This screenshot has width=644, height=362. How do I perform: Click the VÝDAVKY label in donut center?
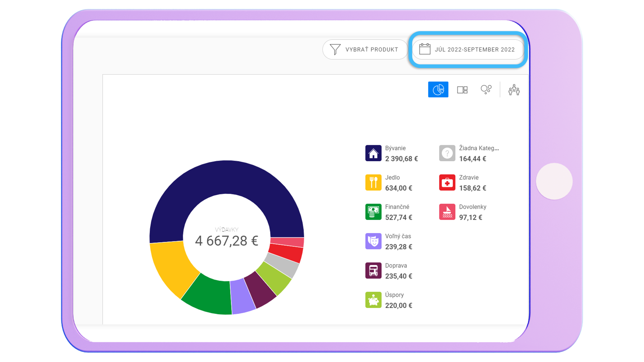227,230
